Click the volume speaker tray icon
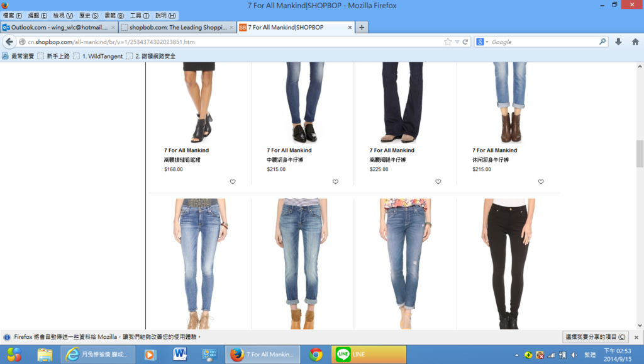This screenshot has height=364, width=644. click(574, 355)
